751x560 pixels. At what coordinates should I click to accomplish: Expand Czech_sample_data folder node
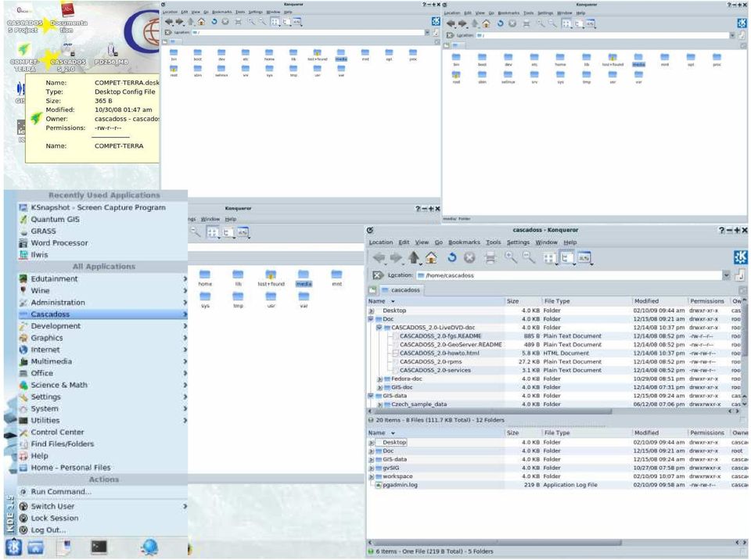point(379,405)
